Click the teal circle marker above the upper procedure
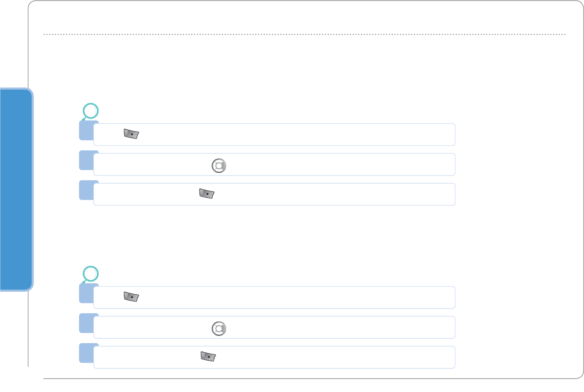 [x=91, y=111]
